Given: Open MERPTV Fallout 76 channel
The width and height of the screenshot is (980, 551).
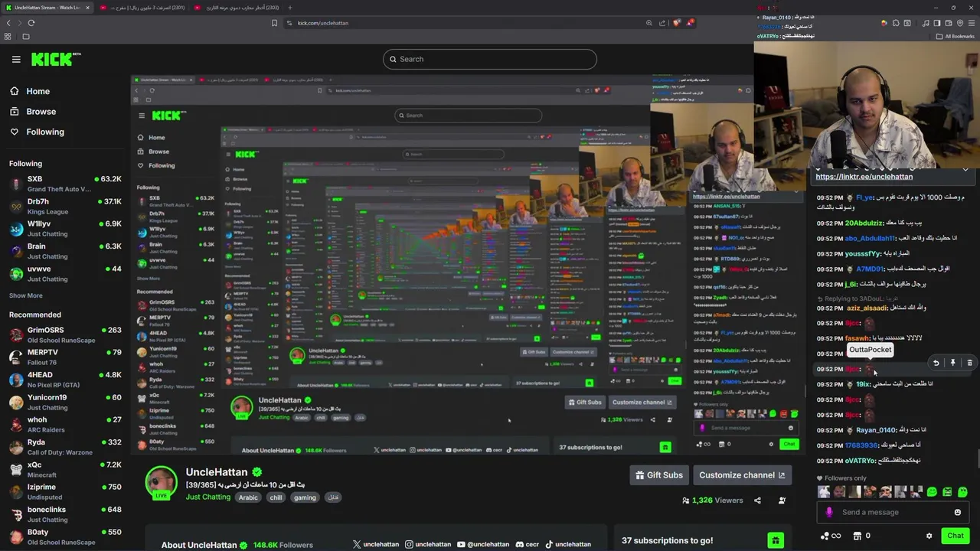Looking at the screenshot, I should point(64,357).
